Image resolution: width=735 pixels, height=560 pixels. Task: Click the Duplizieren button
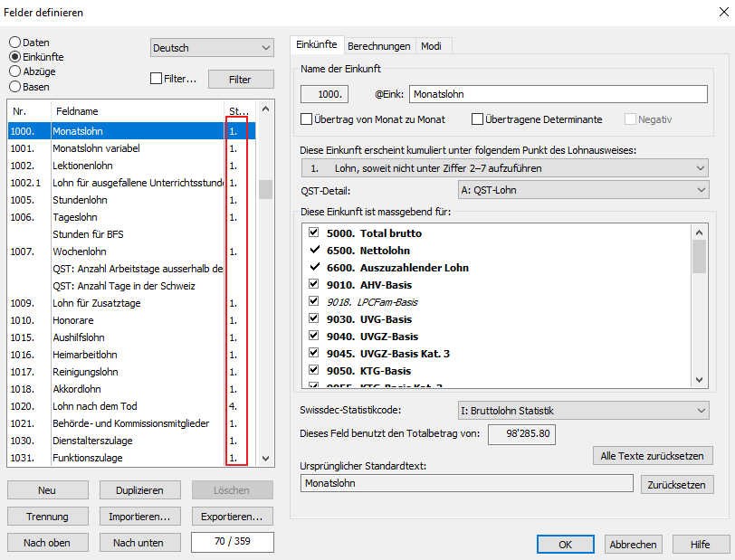point(139,490)
